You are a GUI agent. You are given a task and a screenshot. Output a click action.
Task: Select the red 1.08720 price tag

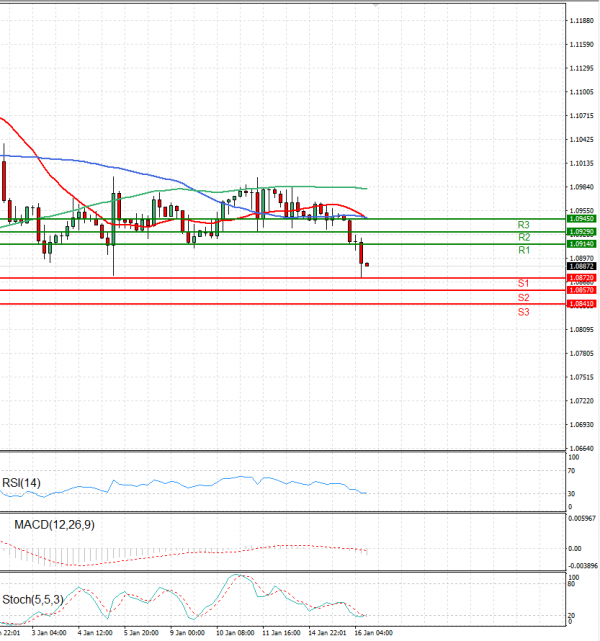[x=581, y=278]
